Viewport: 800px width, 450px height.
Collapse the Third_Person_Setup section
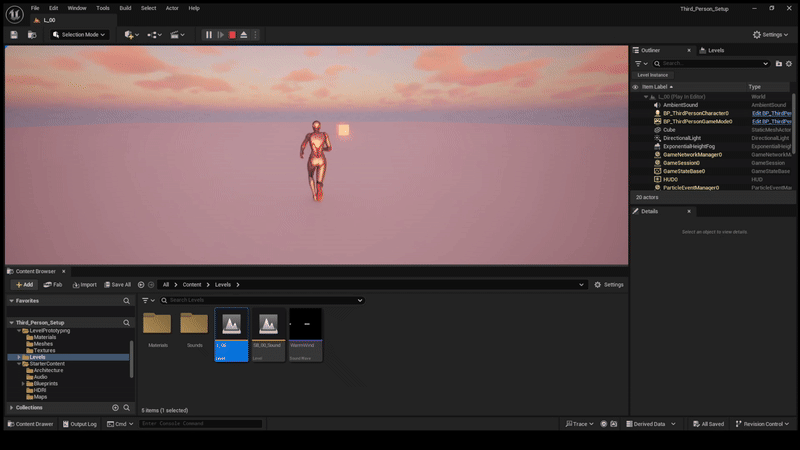tap(11, 323)
